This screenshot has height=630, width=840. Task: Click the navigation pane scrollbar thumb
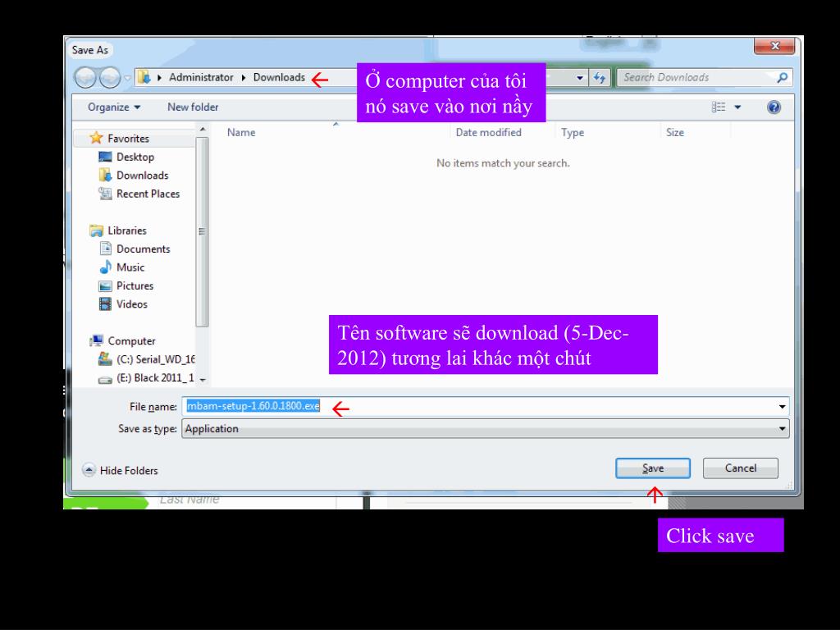pos(202,231)
